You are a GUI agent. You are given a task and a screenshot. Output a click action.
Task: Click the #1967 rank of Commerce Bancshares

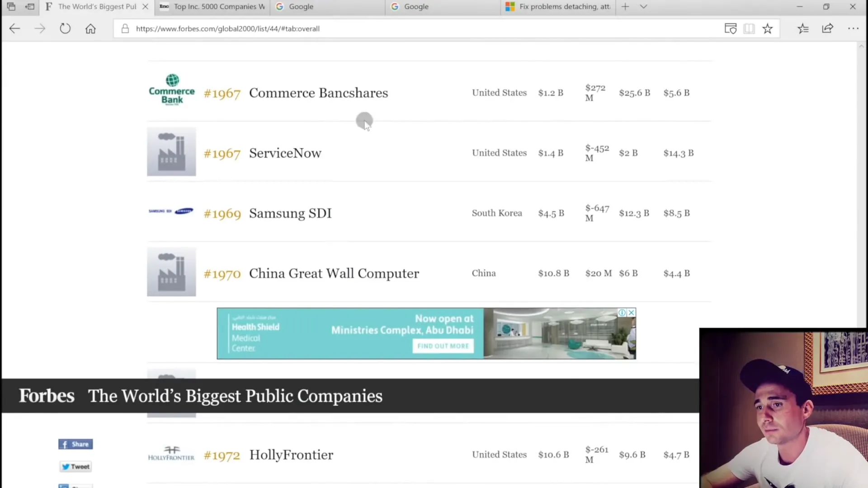(222, 94)
